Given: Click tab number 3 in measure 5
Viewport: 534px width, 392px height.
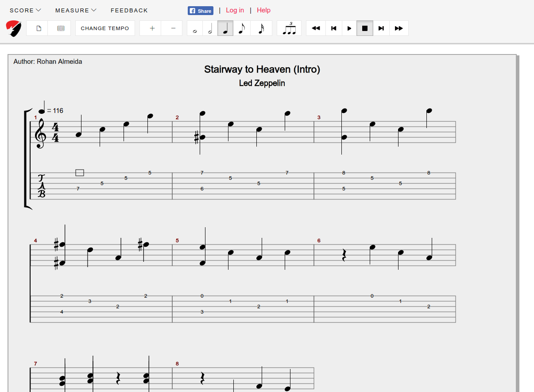Looking at the screenshot, I should tap(202, 312).
